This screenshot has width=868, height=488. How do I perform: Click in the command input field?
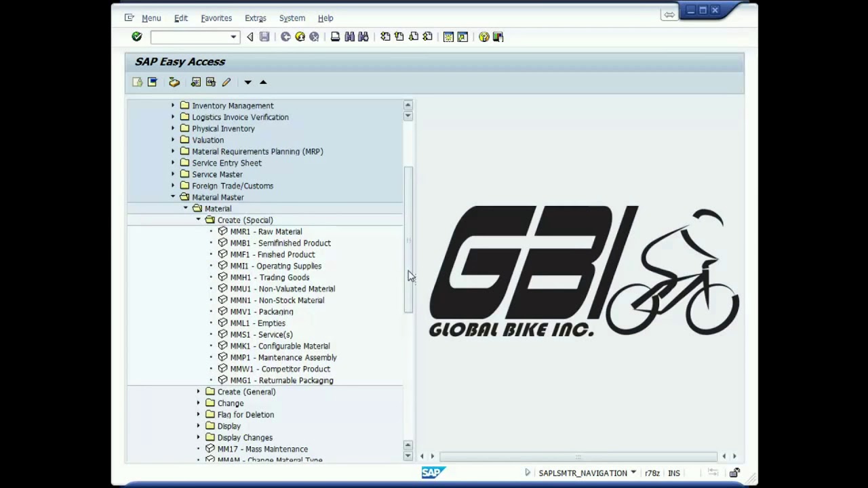tap(190, 37)
